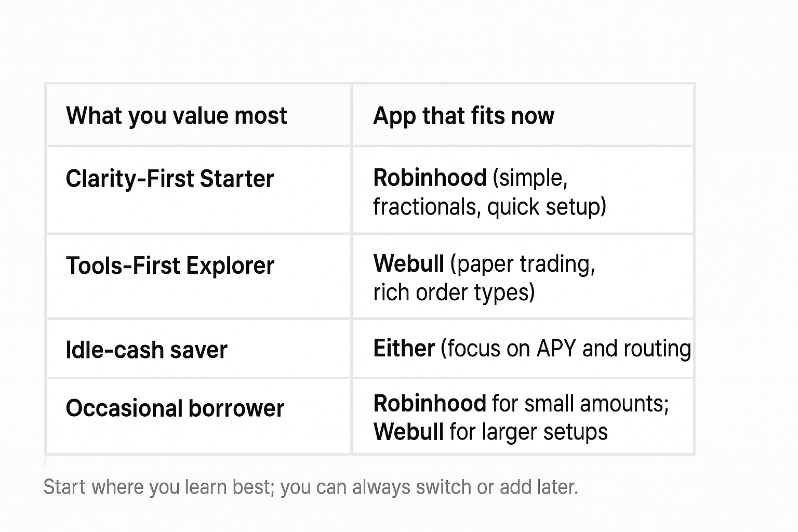798x532 pixels.
Task: Click the bold word 'Either'
Action: (x=404, y=348)
